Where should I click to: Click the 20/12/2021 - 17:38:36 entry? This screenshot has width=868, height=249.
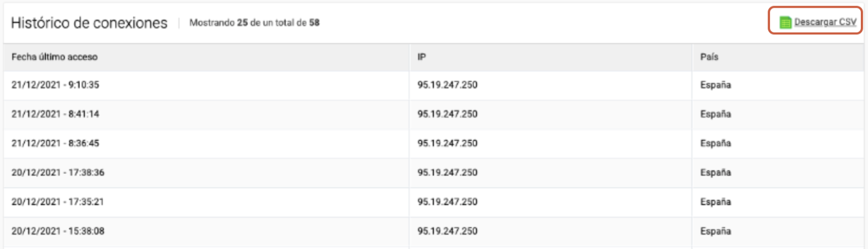(x=58, y=173)
